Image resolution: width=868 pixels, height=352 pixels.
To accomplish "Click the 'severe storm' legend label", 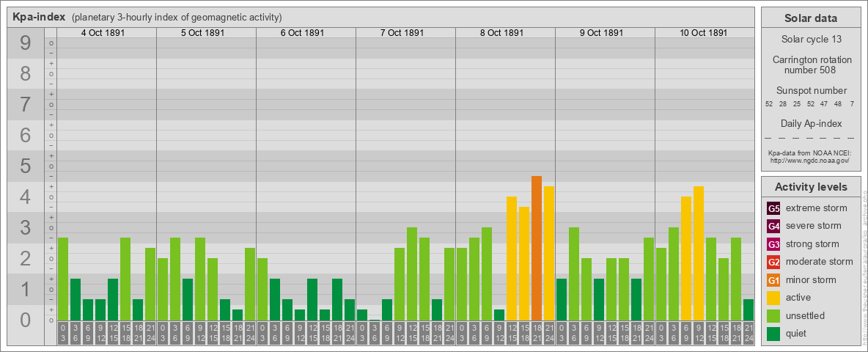I will (814, 226).
